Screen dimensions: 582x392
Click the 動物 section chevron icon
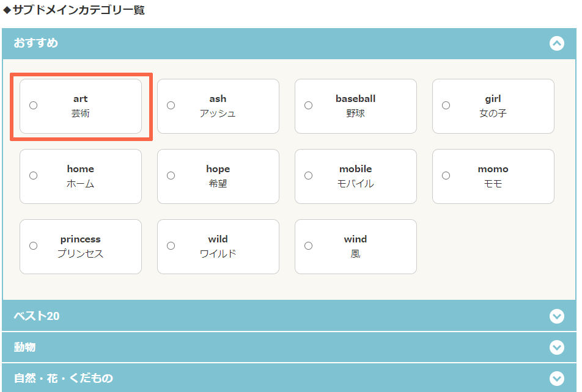click(556, 347)
